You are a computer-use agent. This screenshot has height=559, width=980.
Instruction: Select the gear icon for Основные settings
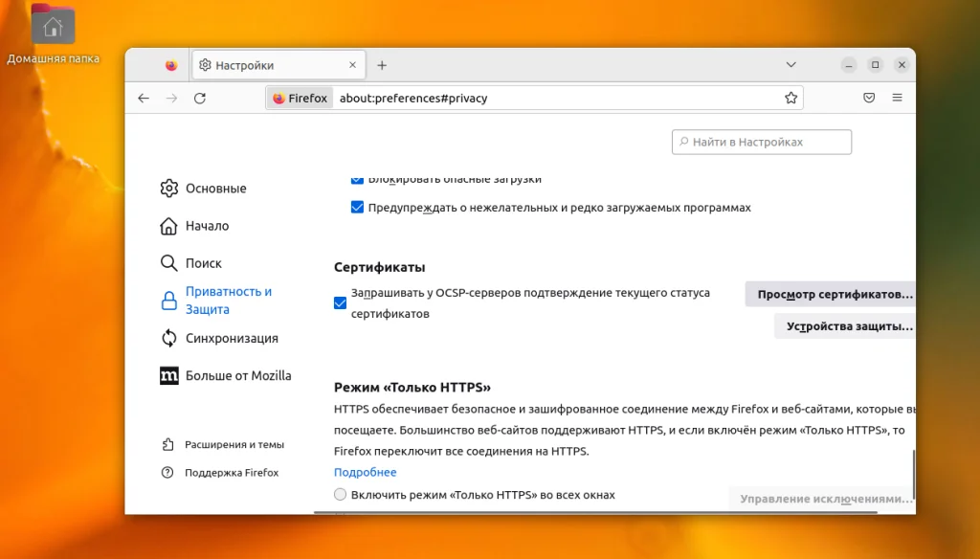(x=168, y=188)
